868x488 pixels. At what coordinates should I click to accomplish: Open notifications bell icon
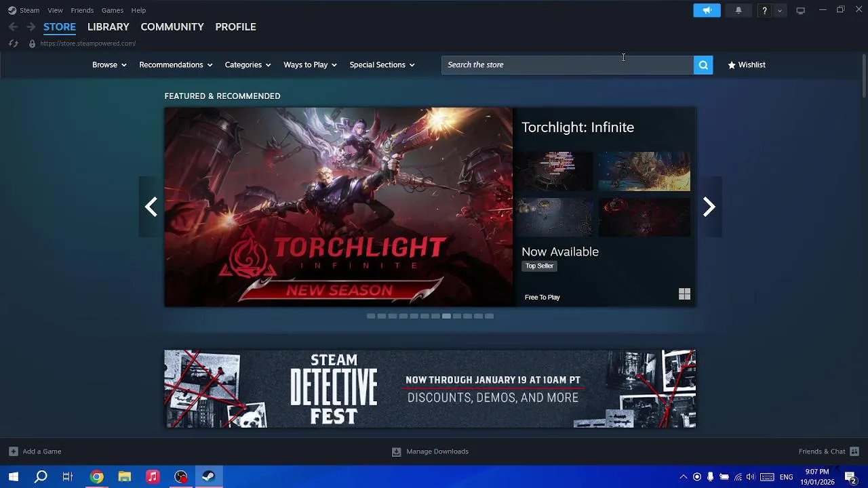738,10
